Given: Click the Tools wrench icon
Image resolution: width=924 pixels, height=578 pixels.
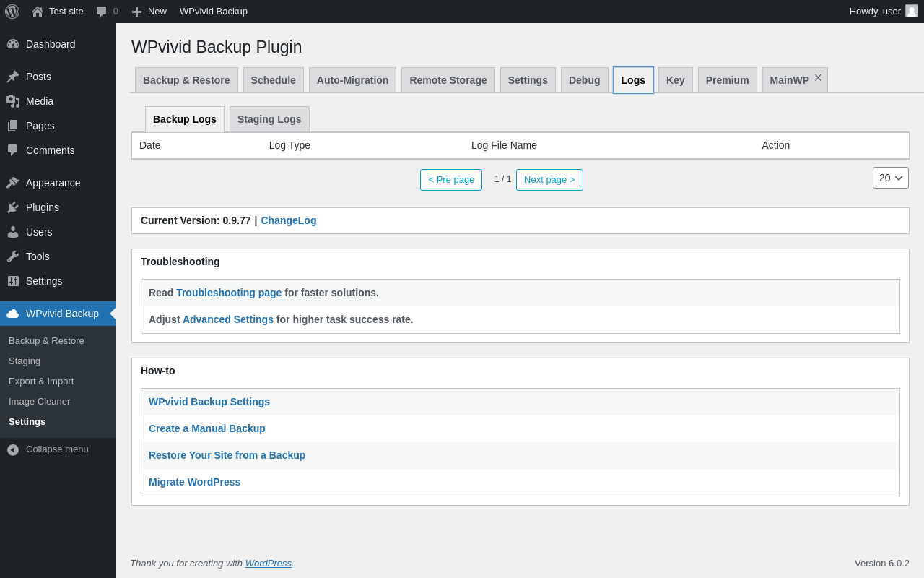Looking at the screenshot, I should [x=13, y=256].
